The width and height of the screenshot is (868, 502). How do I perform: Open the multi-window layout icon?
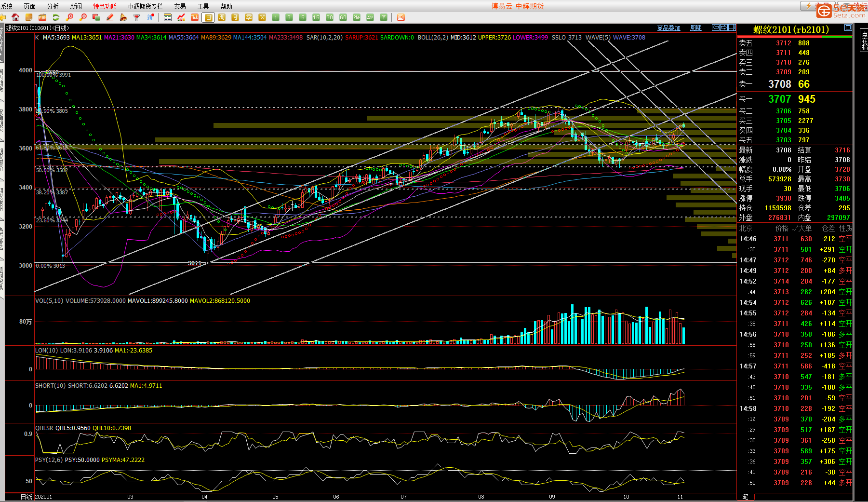point(96,17)
